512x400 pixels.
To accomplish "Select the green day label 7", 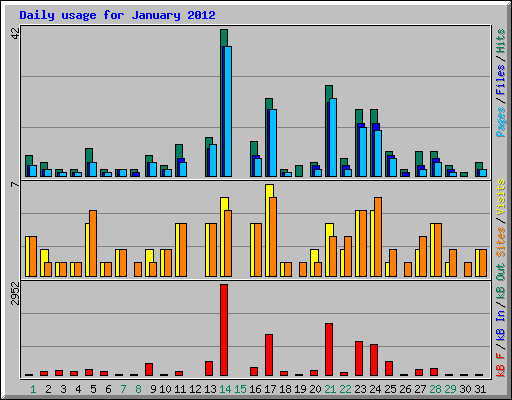I will coord(123,389).
